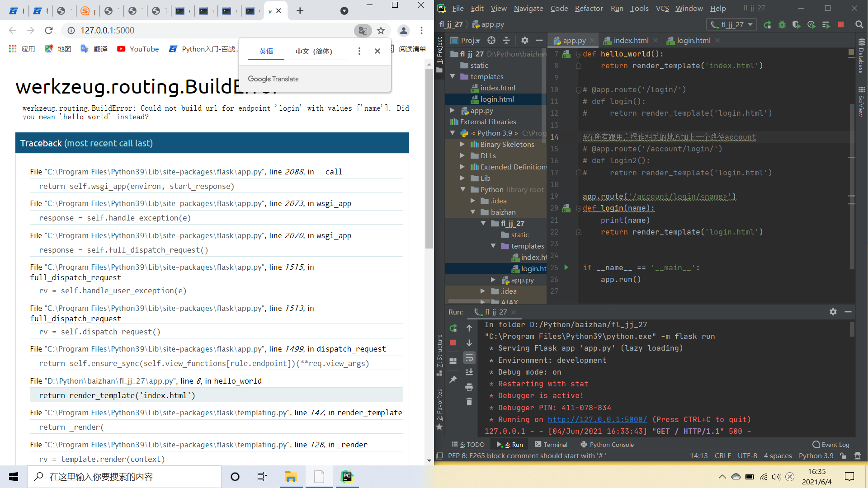The image size is (868, 488).
Task: Open the Python 3.9 interpreter selector in status bar
Action: point(816,456)
